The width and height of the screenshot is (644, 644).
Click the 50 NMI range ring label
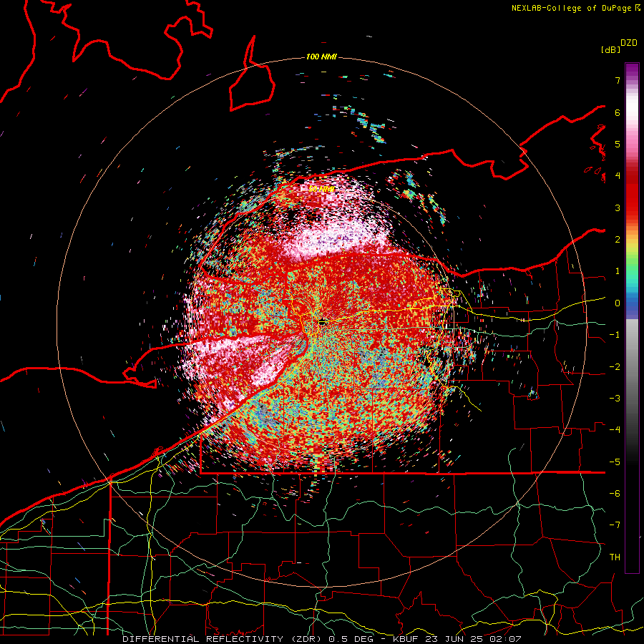321,190
